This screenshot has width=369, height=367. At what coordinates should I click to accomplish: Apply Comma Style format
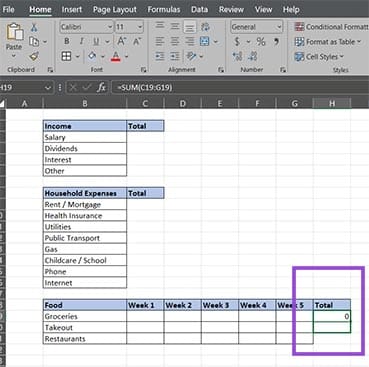pos(276,42)
